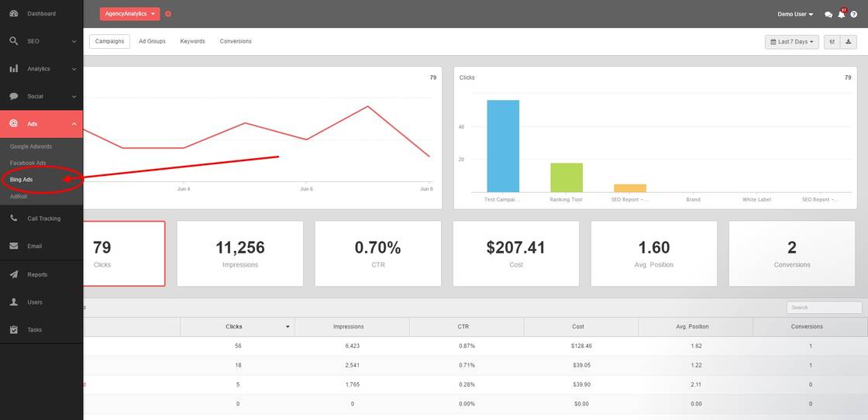Open the AgencyAnalytics campaign dropdown
This screenshot has width=868, height=420.
click(129, 14)
